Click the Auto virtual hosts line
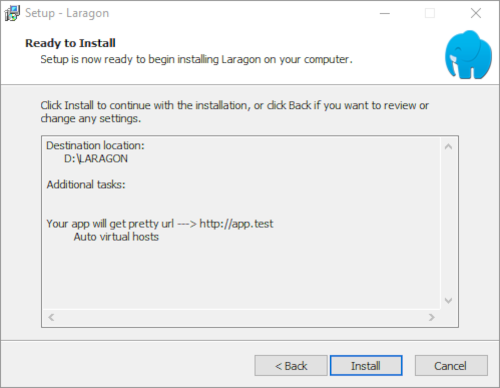 tap(116, 237)
